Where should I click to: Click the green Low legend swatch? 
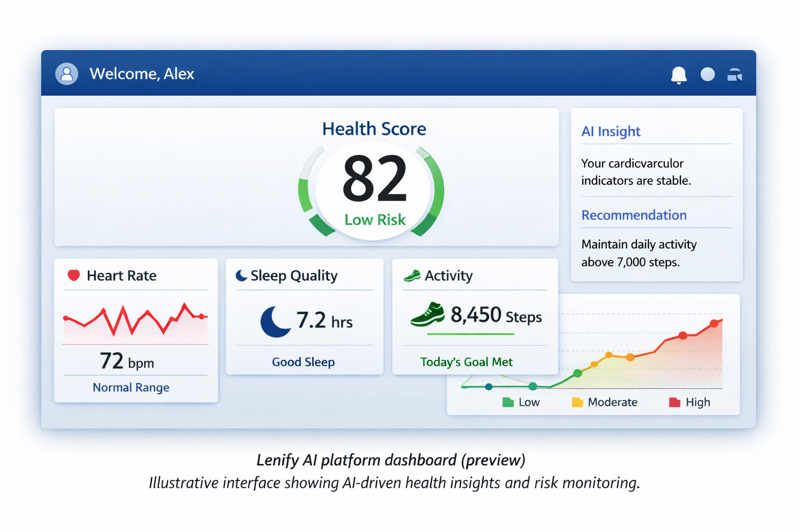pos(508,402)
